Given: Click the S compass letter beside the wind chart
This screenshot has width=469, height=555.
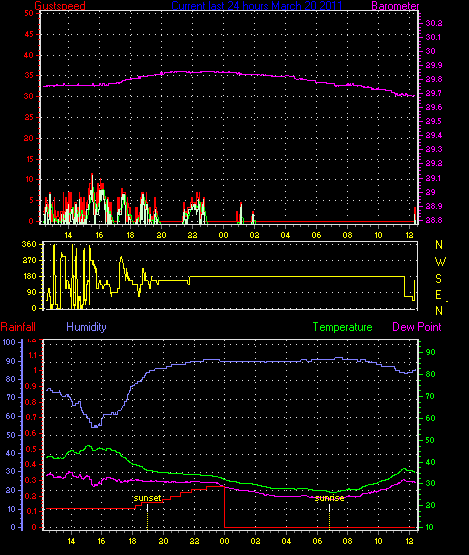Looking at the screenshot, I should 439,279.
